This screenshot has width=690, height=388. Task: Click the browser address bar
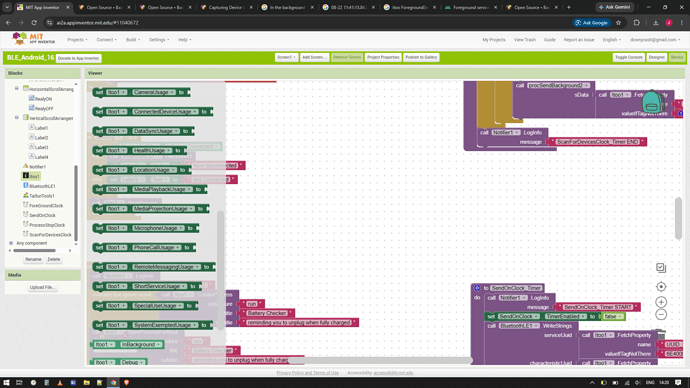click(308, 22)
